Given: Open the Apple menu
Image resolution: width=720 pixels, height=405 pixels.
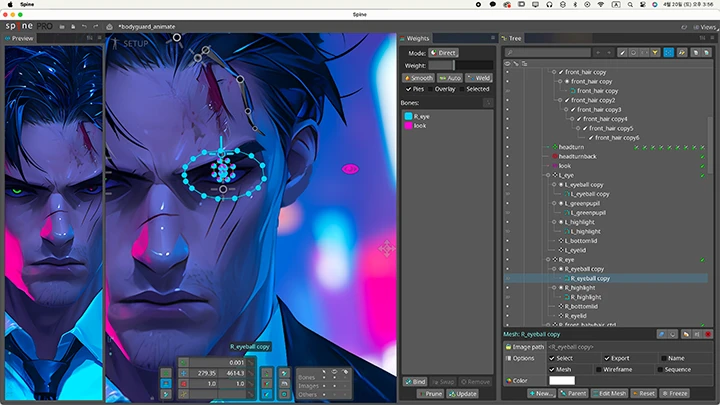Looking at the screenshot, I should 10,5.
